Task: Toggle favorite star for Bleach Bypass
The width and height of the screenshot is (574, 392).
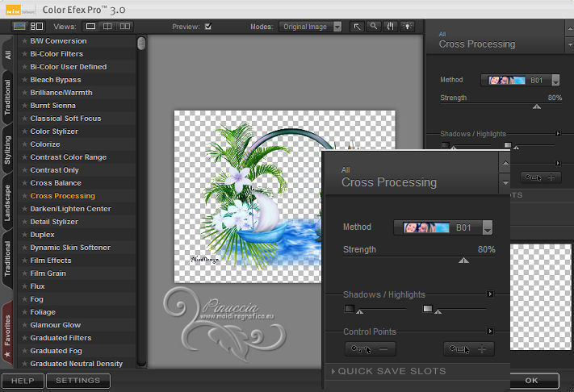Action: (x=24, y=80)
